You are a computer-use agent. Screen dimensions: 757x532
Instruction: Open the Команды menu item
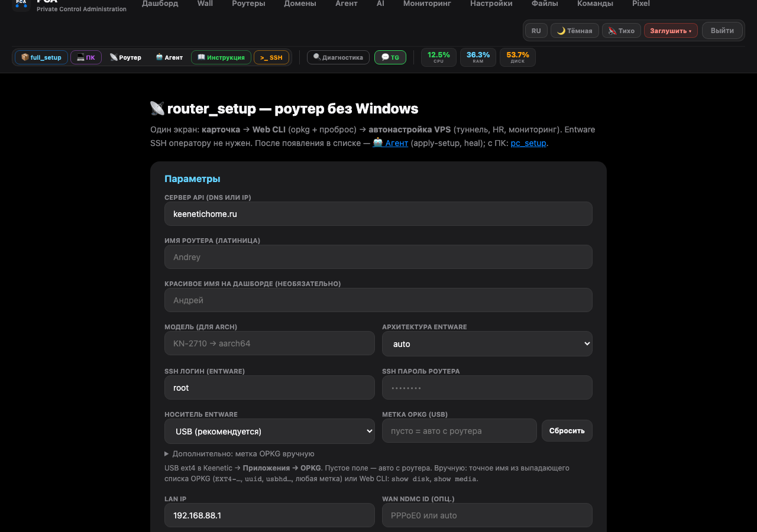coord(595,4)
